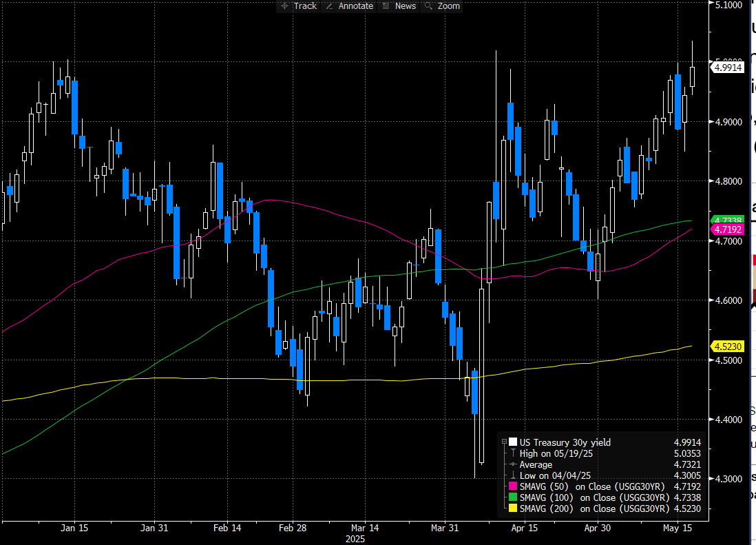
Task: Click the yellow 4.5230 price tag on axis
Action: pos(728,347)
